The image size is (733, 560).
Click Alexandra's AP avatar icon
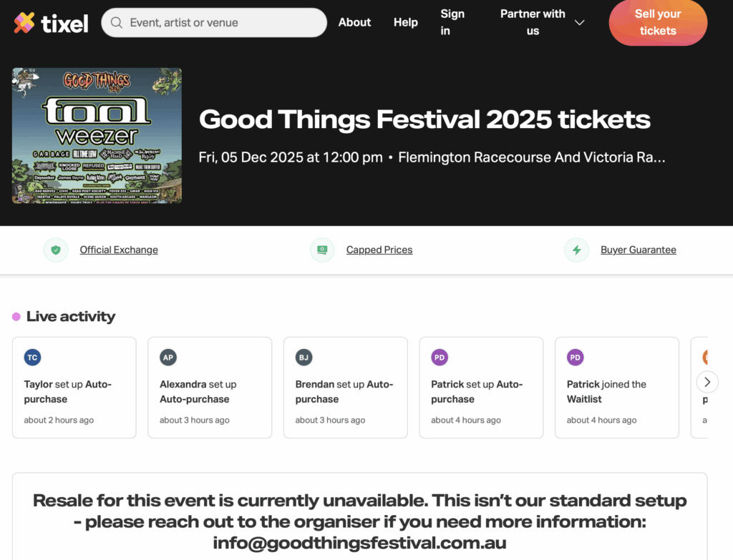pyautogui.click(x=168, y=357)
